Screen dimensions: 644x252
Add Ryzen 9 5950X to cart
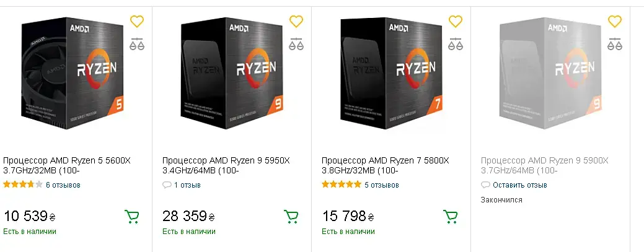[x=291, y=217]
